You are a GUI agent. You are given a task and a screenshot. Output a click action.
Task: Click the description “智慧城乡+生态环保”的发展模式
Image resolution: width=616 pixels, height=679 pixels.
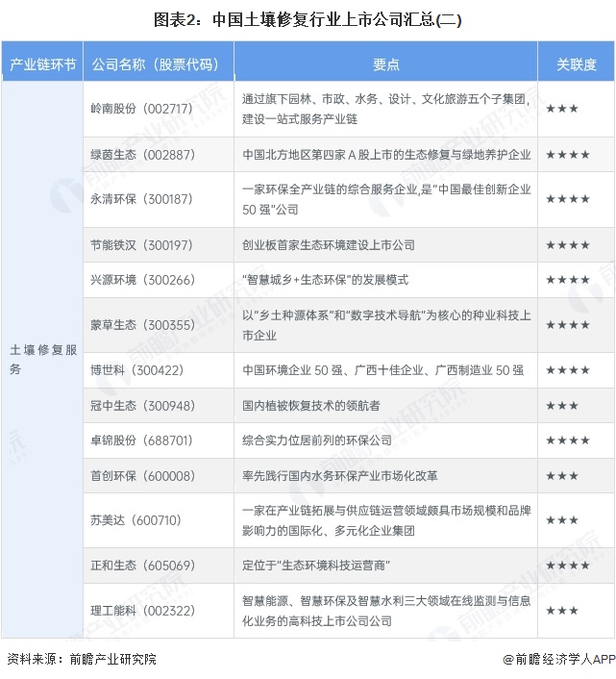[x=325, y=280]
